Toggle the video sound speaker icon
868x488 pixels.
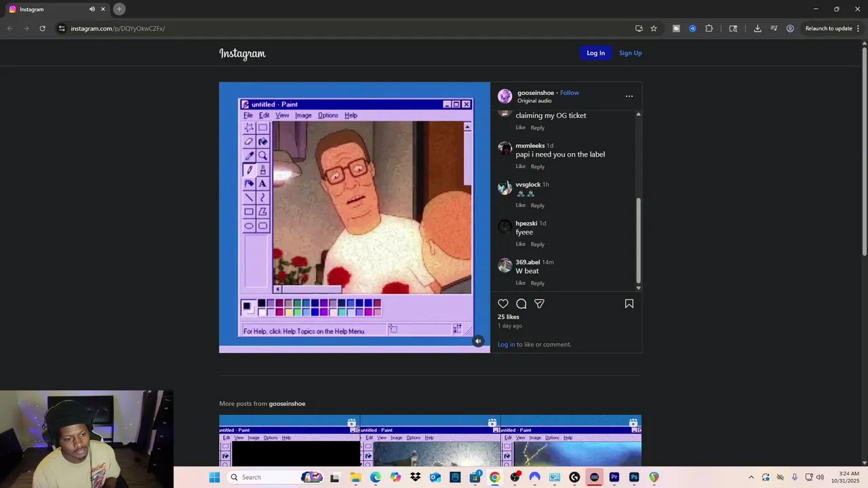(478, 341)
